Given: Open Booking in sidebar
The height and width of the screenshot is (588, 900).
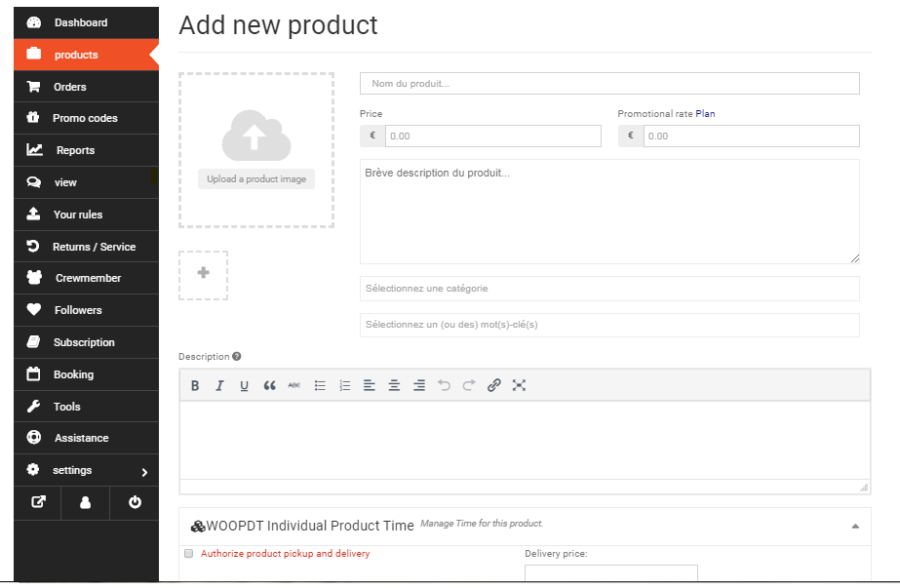Looking at the screenshot, I should tap(86, 374).
